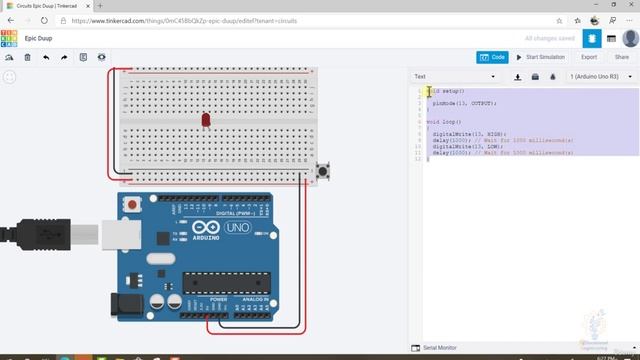This screenshot has height=360, width=640.
Task: Refresh the browser page
Action: point(44,20)
